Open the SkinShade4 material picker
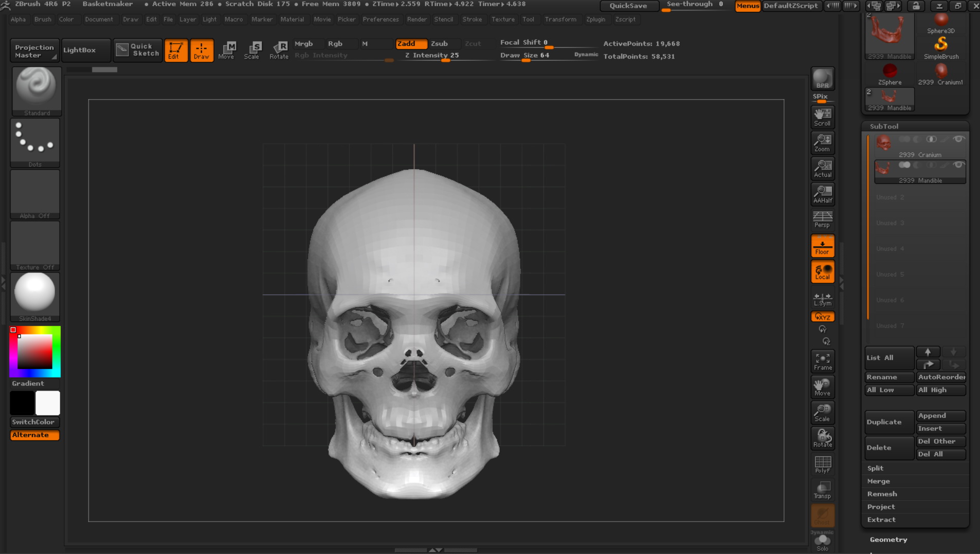The height and width of the screenshot is (554, 980). coord(35,297)
